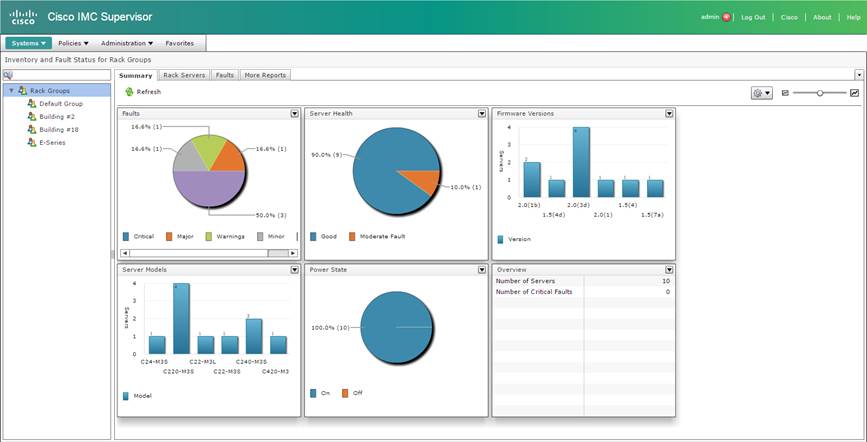
Task: Click the purple 50.0% slice in Faults pie
Action: [x=209, y=191]
